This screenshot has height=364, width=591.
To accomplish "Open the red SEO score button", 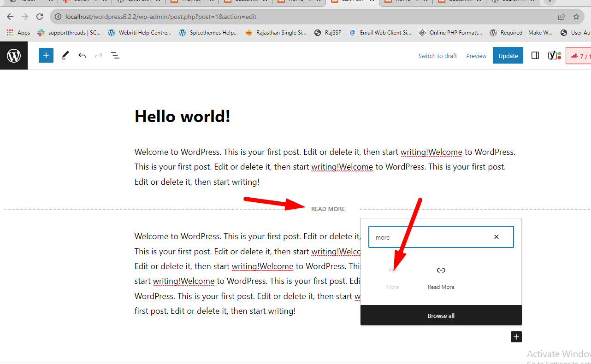I will click(x=579, y=56).
